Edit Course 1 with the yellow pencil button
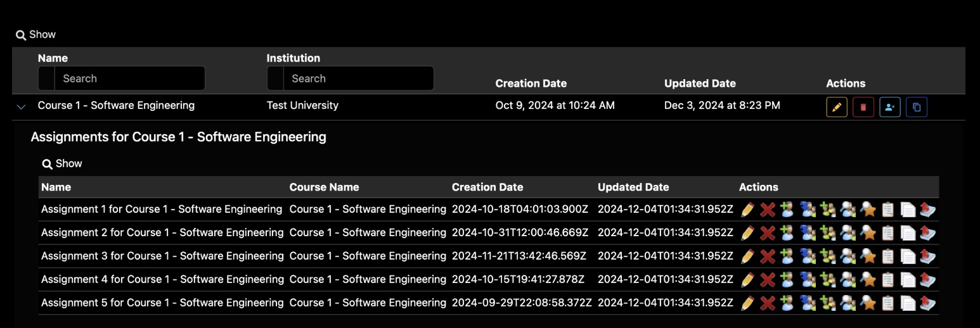 pyautogui.click(x=836, y=107)
